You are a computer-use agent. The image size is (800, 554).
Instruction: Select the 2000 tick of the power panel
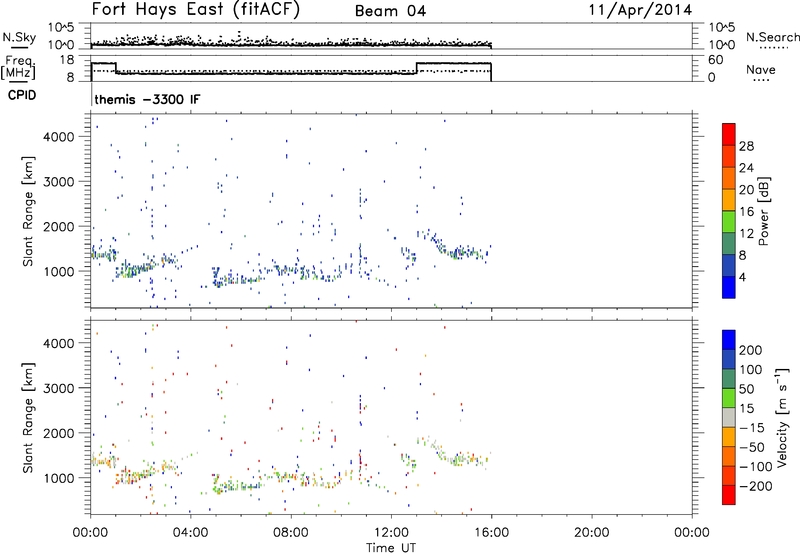[x=59, y=226]
